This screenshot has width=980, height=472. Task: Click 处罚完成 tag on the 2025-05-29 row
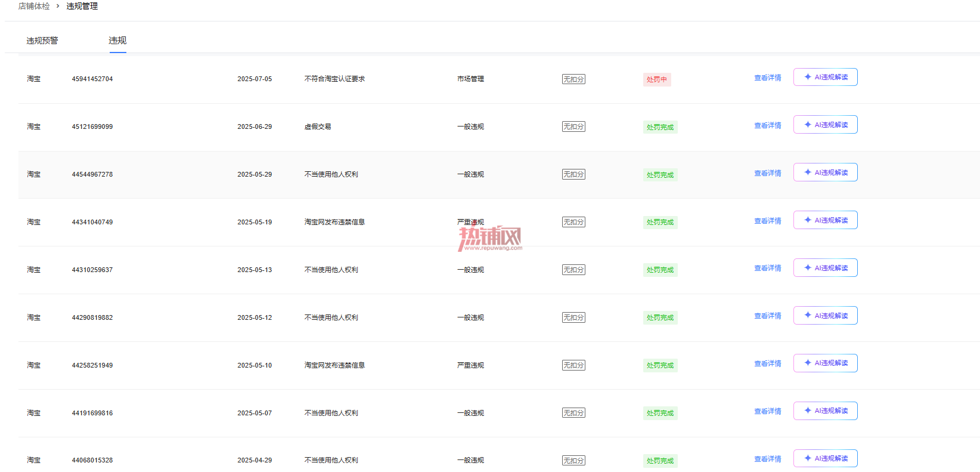[x=660, y=175]
